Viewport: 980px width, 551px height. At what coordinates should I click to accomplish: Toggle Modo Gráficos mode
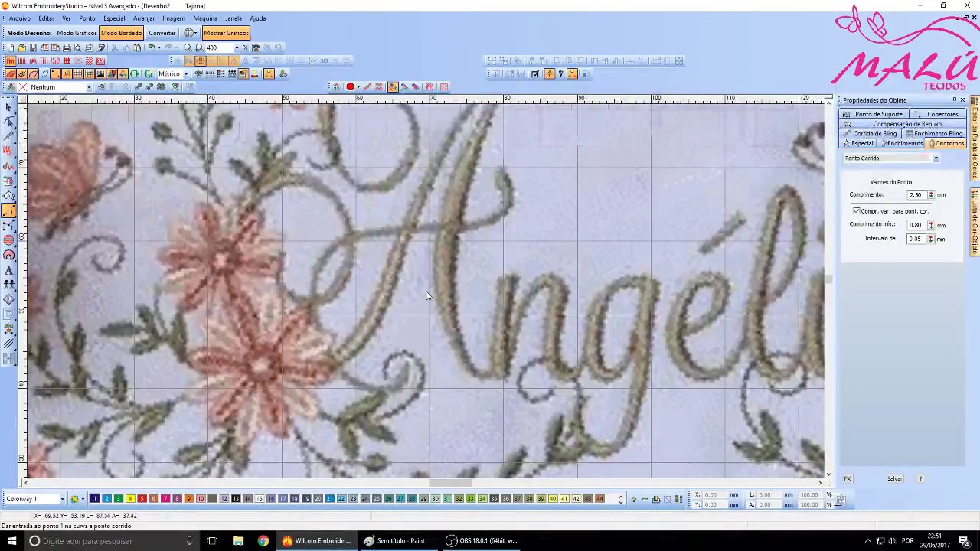click(77, 33)
